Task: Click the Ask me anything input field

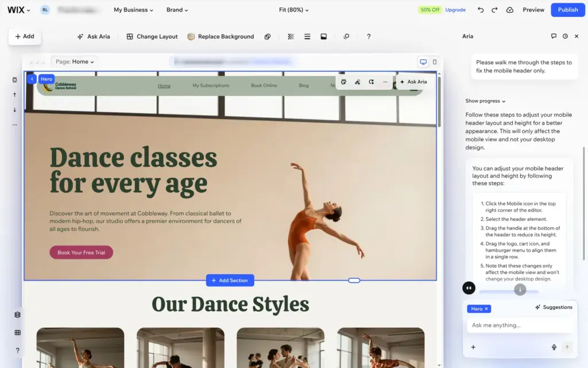Action: [x=520, y=325]
